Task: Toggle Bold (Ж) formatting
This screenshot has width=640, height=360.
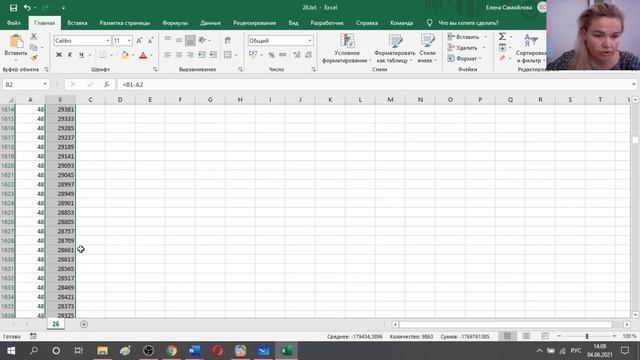Action: [59, 55]
